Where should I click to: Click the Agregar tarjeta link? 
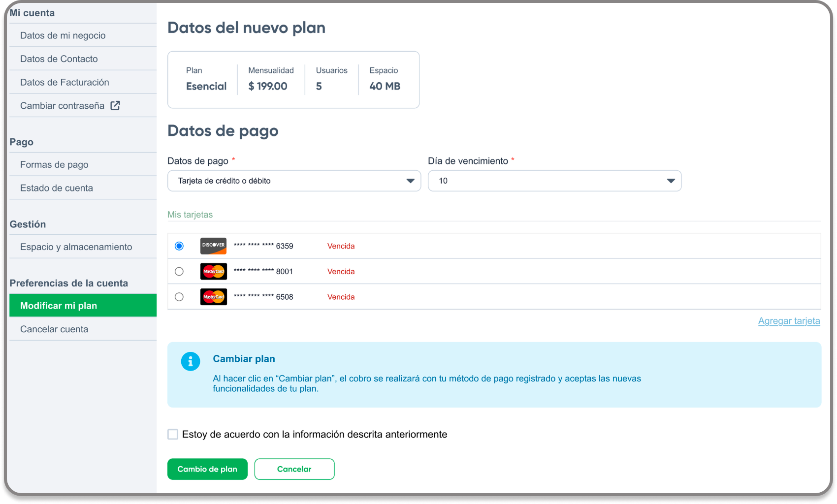coord(789,321)
